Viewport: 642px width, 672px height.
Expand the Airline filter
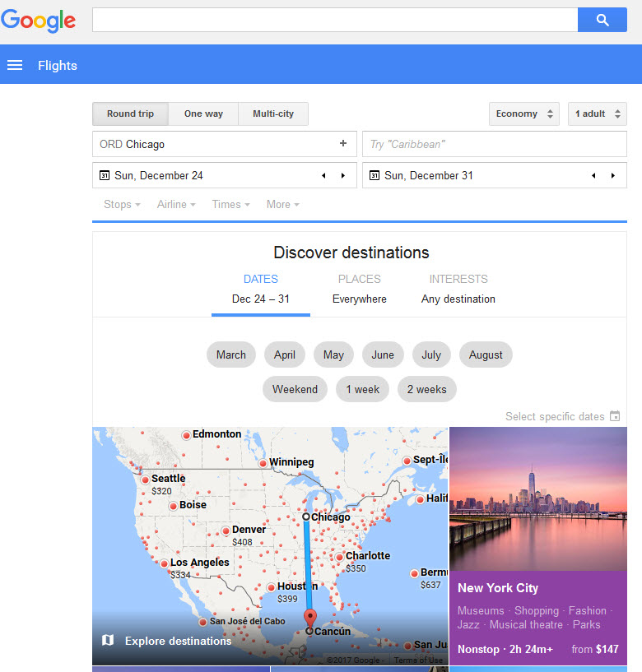[x=176, y=205]
